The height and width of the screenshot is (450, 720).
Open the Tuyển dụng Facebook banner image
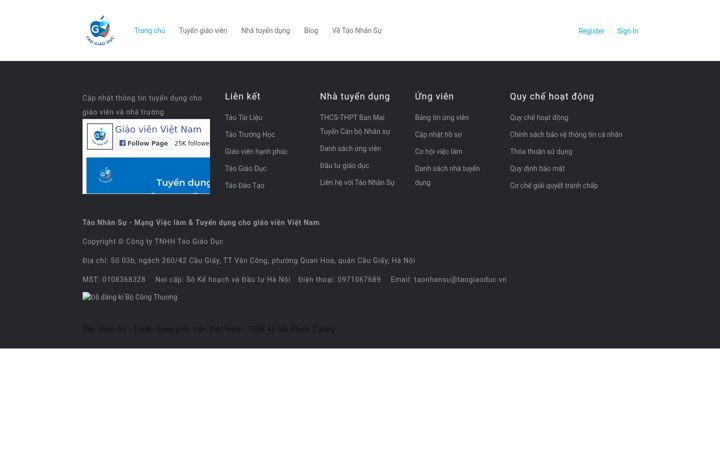coord(148,175)
